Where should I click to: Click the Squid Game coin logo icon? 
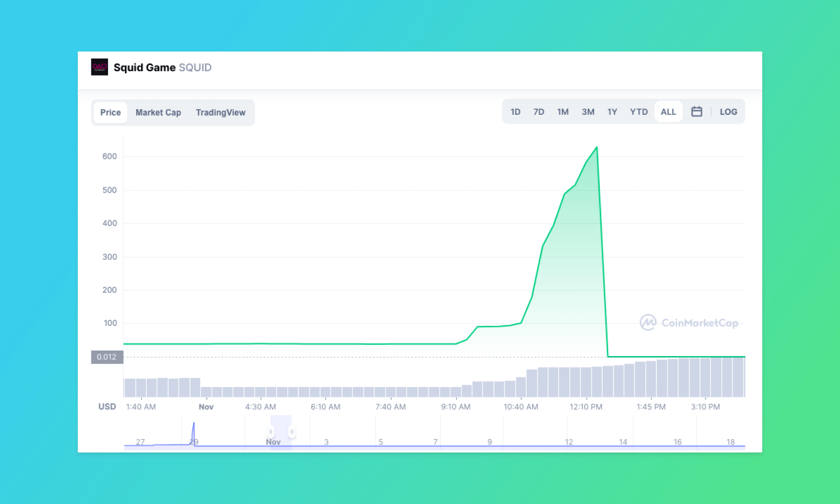[x=100, y=67]
